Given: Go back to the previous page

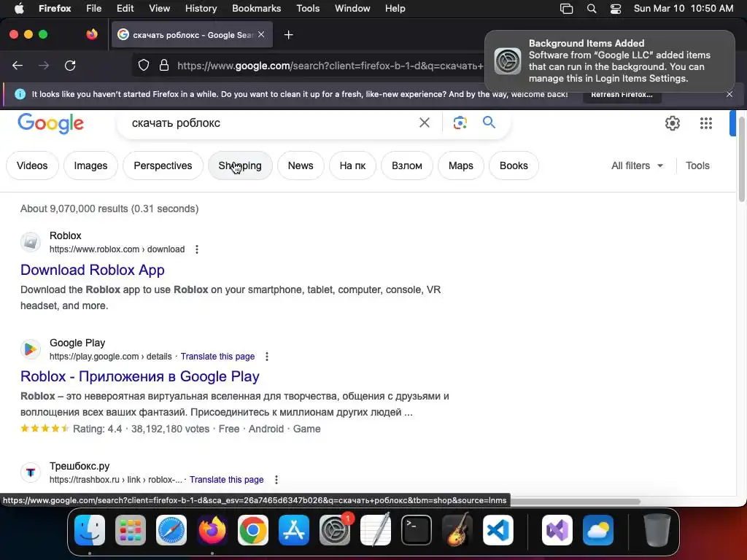Looking at the screenshot, I should (18, 65).
